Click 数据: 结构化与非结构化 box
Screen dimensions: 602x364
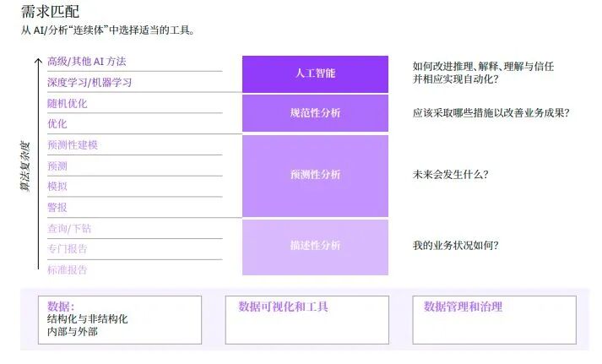tap(120, 319)
